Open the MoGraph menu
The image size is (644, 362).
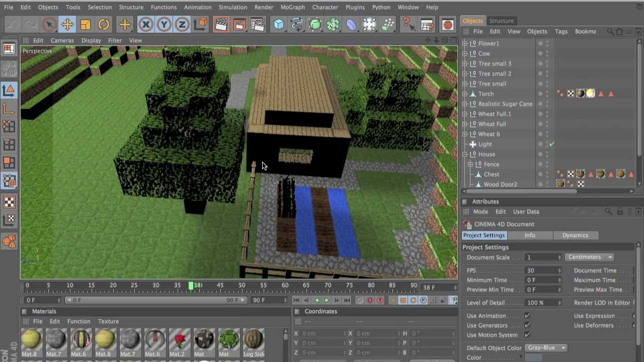pos(292,7)
